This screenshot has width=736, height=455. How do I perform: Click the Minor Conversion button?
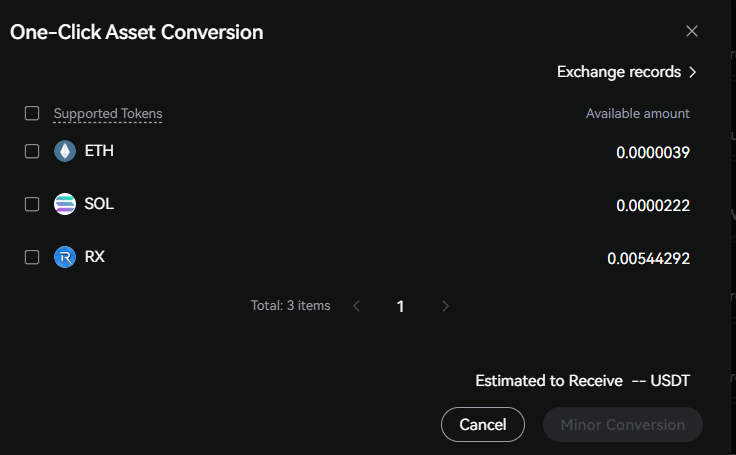[x=622, y=425]
